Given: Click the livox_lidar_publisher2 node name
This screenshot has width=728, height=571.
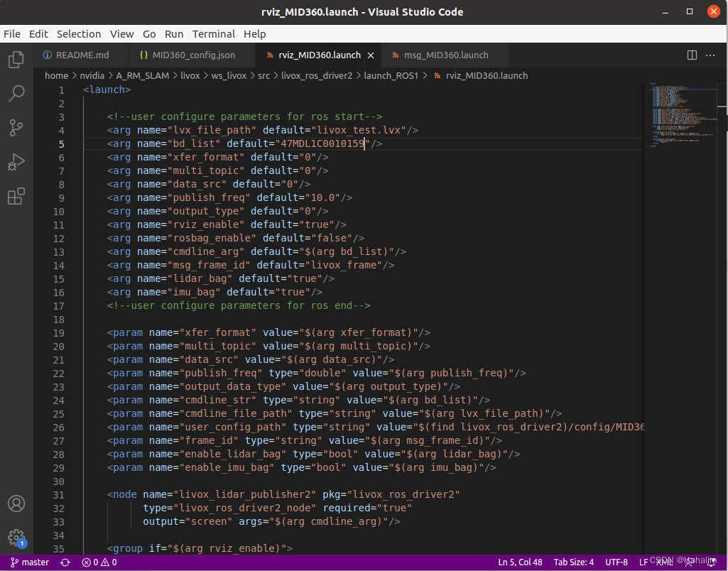Looking at the screenshot, I should point(244,495).
